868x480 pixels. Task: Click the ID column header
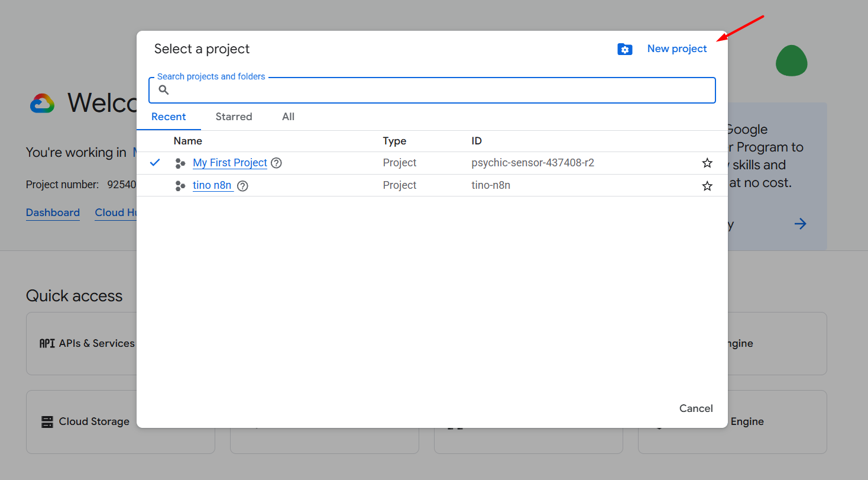(477, 141)
